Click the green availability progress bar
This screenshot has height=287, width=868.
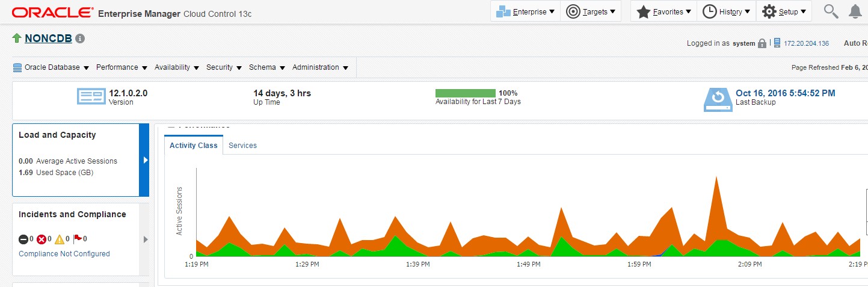tap(465, 93)
